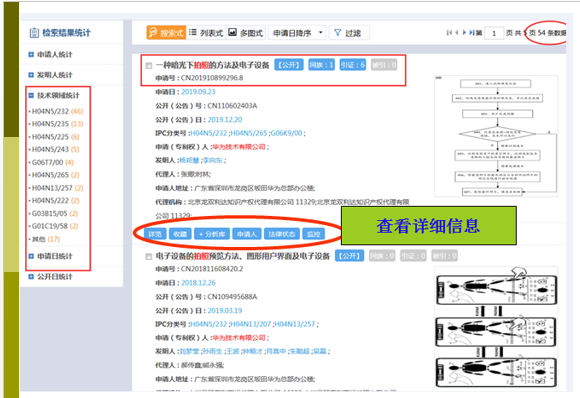Viewport: 580px width, 398px height.
Task: Click 收藏 button
Action: click(x=180, y=234)
